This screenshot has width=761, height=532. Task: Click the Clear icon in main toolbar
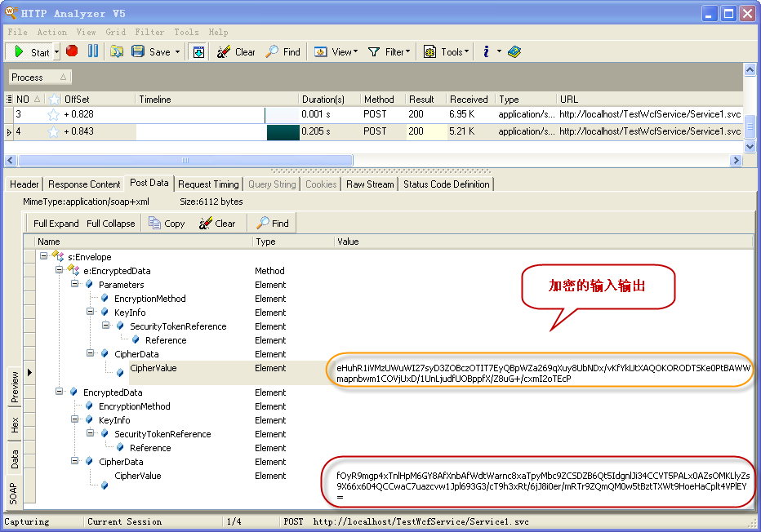pos(235,51)
